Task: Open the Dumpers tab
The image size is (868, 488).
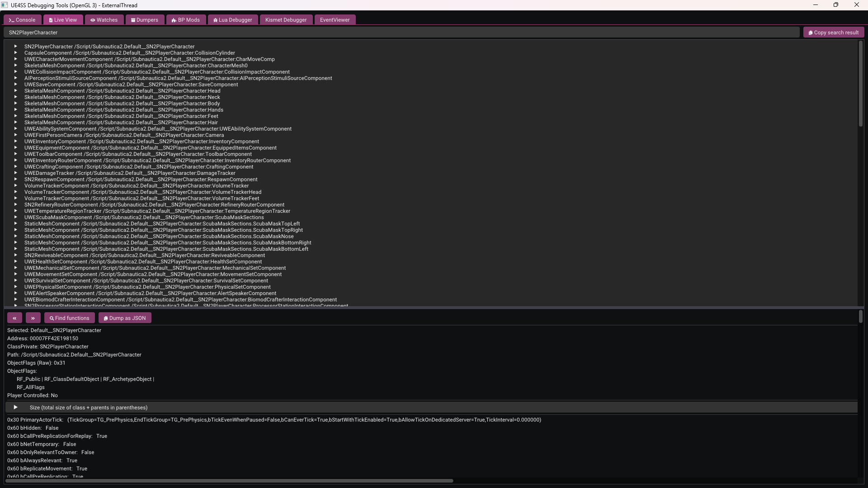Action: pyautogui.click(x=145, y=20)
